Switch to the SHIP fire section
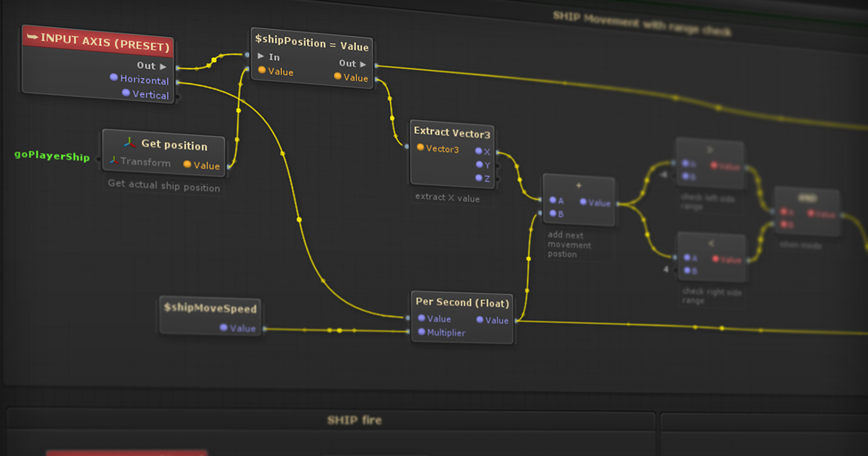 coord(356,420)
